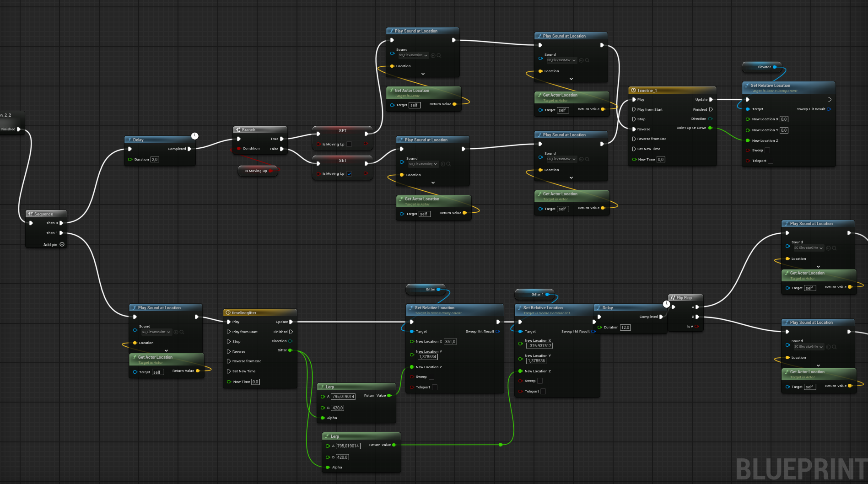Click the Delay Duration field showing 12,0
Screen dimensions: 868x484
(625, 328)
